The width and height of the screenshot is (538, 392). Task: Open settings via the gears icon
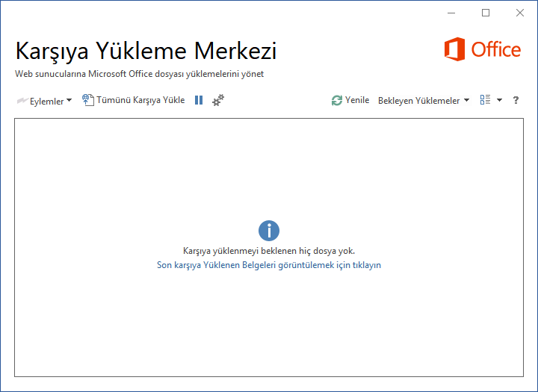point(218,100)
